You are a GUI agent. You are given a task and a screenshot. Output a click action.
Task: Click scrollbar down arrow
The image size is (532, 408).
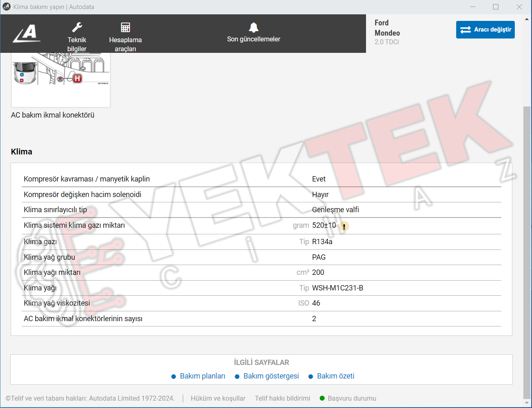click(527, 403)
